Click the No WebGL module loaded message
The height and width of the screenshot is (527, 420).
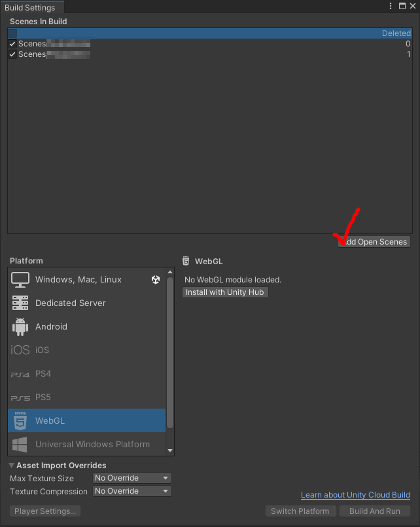[x=233, y=280]
